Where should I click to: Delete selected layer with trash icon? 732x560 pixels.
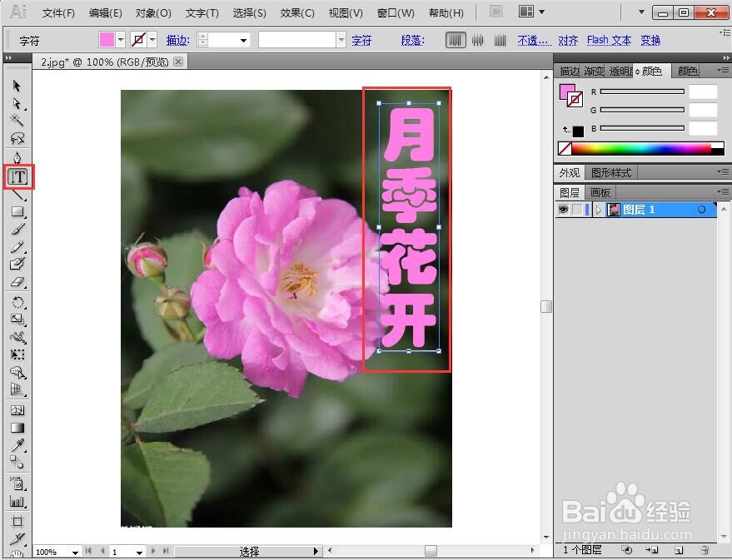(705, 550)
